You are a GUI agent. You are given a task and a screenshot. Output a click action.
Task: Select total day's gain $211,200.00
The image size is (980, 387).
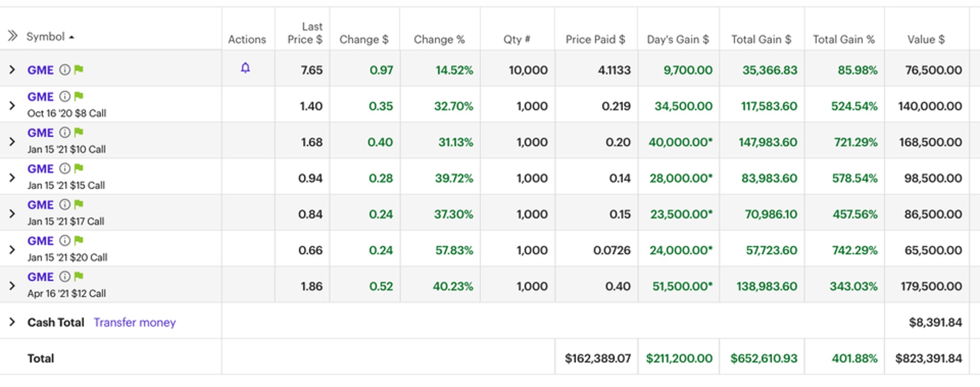[x=679, y=358]
